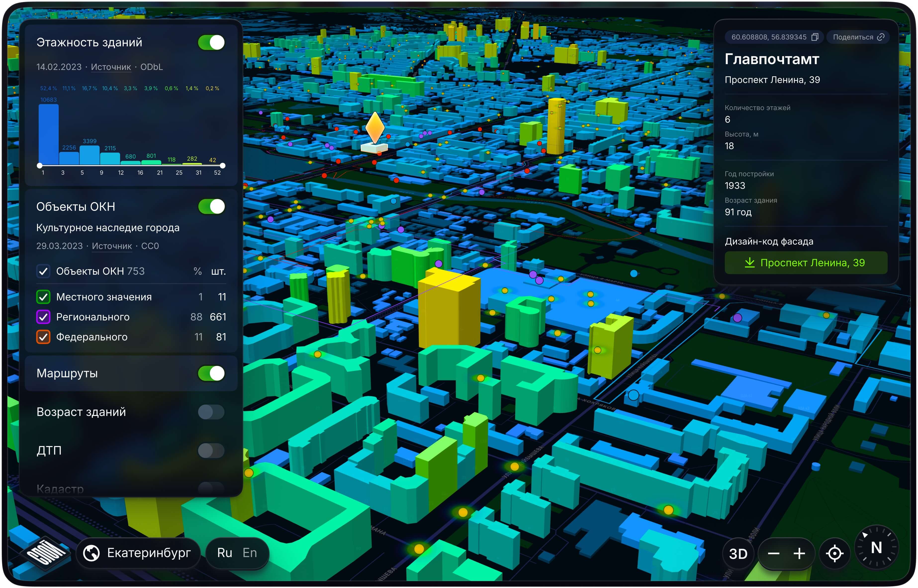The height and width of the screenshot is (588, 918).
Task: Turn off Объекты ОКН layer
Action: [211, 207]
